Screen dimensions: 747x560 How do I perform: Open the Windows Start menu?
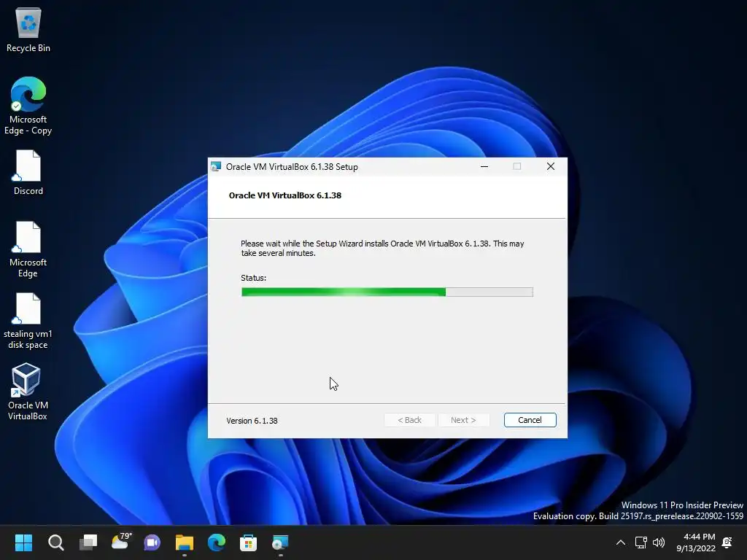23,542
